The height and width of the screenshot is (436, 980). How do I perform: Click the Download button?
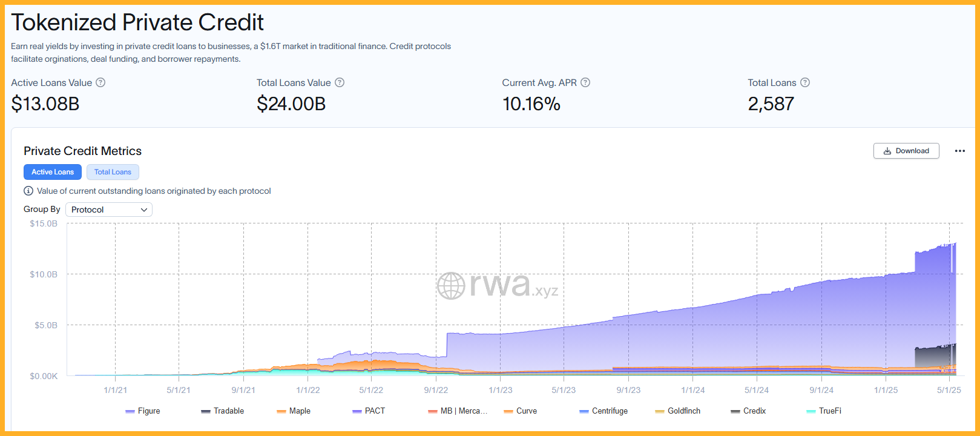906,151
